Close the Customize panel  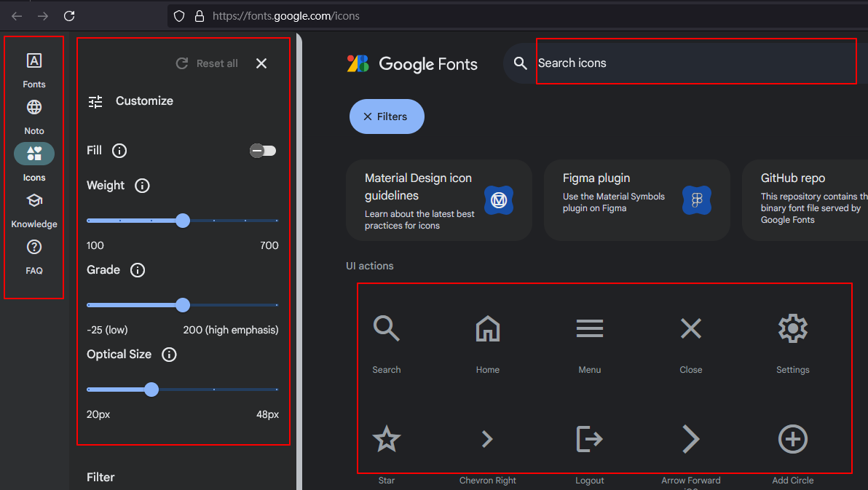[261, 63]
